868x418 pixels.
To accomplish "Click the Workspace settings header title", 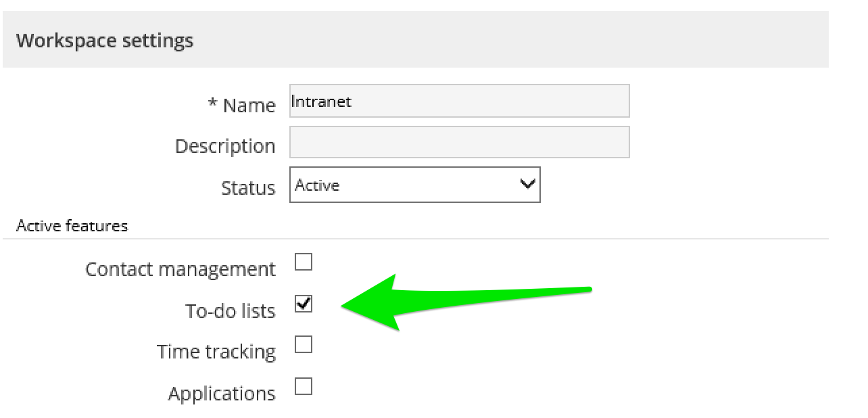I will [105, 41].
